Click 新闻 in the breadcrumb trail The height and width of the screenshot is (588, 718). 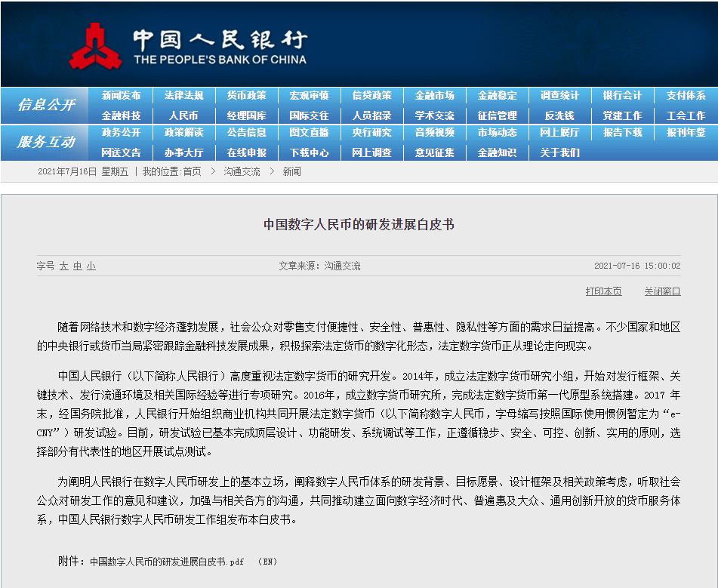[x=291, y=172]
